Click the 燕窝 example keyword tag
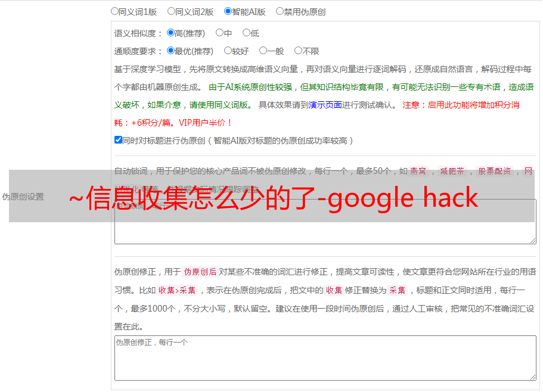Screen dimensions: 543x392 (418, 171)
